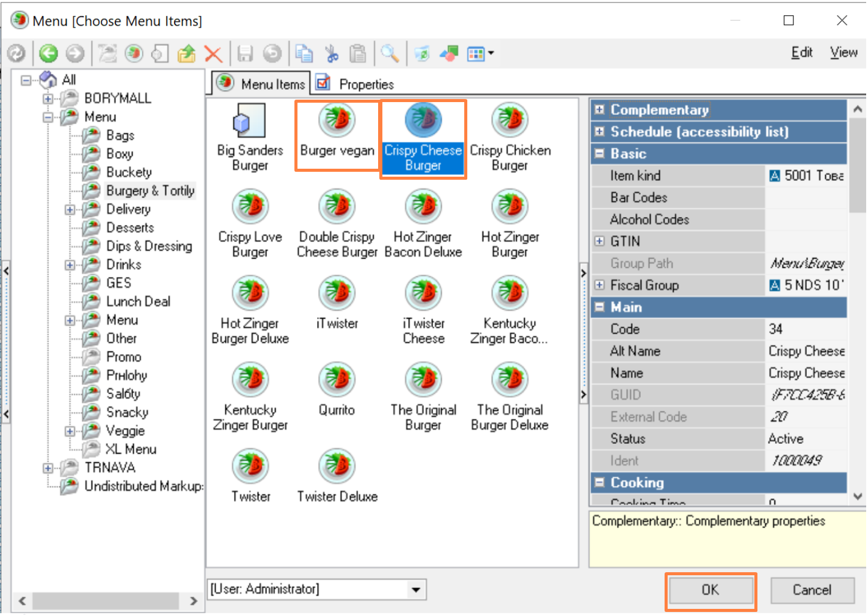The height and width of the screenshot is (615, 868).
Task: Select the Hot Zinger Bacon Deluxe item
Action: click(423, 224)
